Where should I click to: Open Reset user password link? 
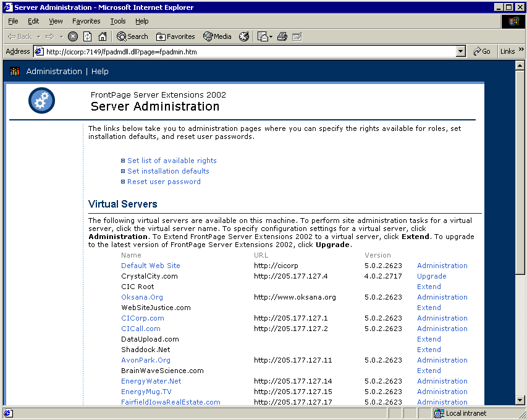pos(164,182)
